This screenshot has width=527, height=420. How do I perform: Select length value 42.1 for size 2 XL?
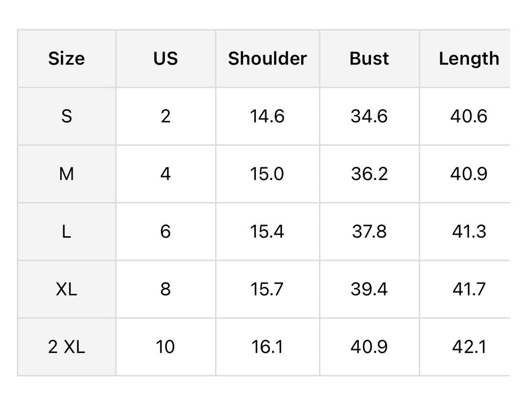[468, 347]
